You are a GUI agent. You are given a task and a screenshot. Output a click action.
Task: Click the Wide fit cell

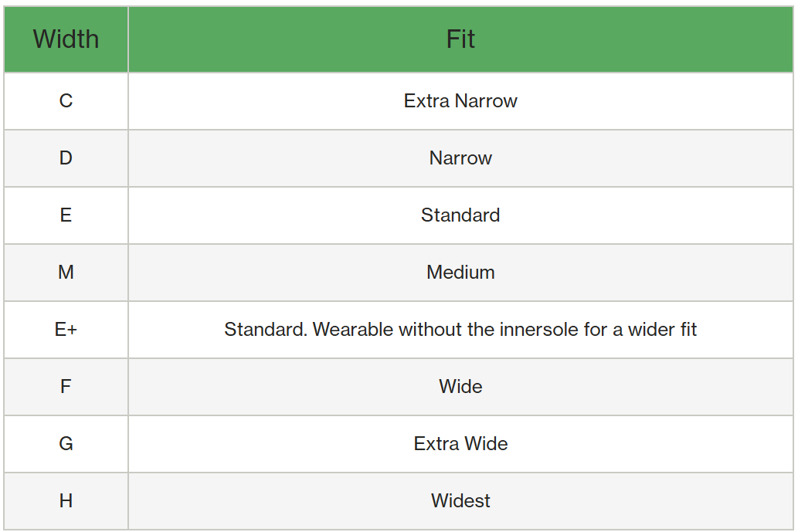click(x=460, y=387)
